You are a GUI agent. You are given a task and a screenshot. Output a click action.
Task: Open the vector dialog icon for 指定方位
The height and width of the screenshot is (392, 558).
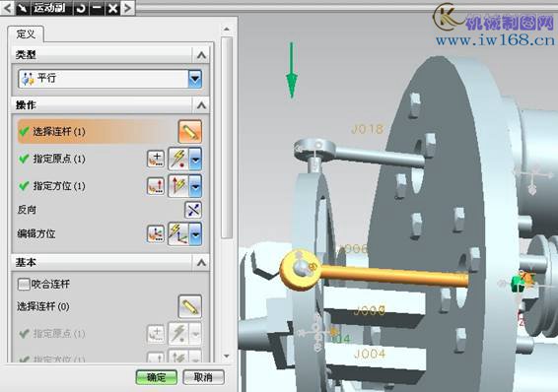[x=156, y=186]
